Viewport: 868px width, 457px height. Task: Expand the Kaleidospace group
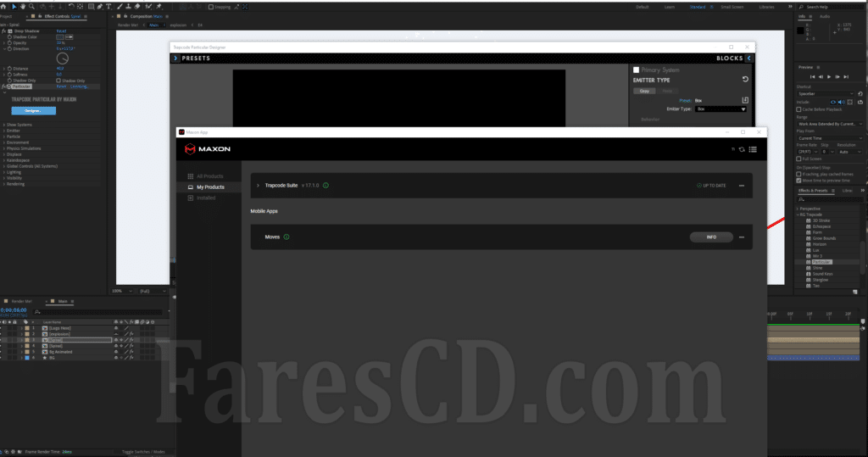tap(4, 160)
